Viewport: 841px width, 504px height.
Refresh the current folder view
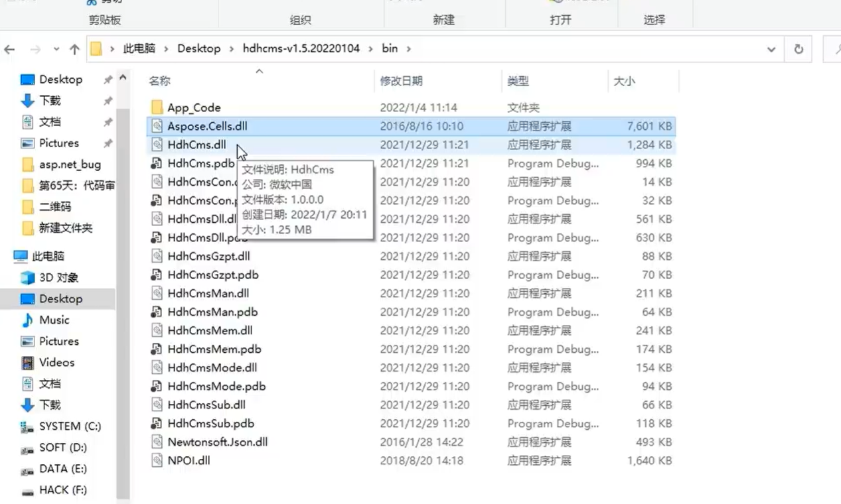click(799, 49)
